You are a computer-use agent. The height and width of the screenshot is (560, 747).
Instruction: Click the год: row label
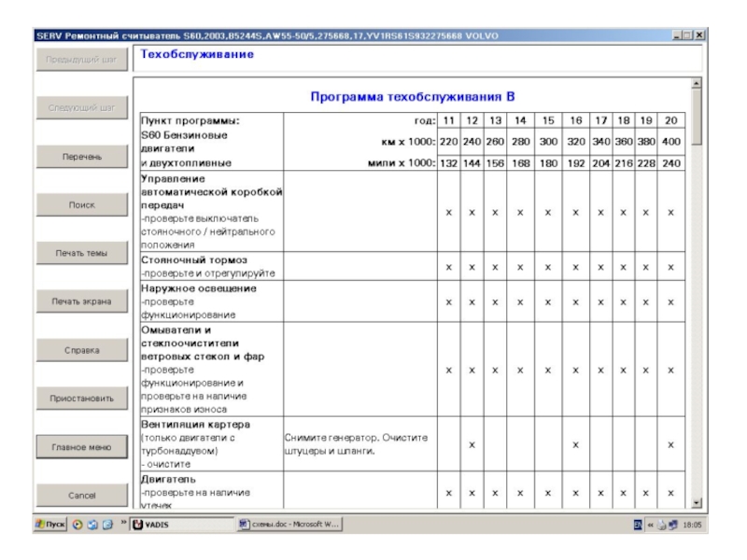[x=425, y=120]
